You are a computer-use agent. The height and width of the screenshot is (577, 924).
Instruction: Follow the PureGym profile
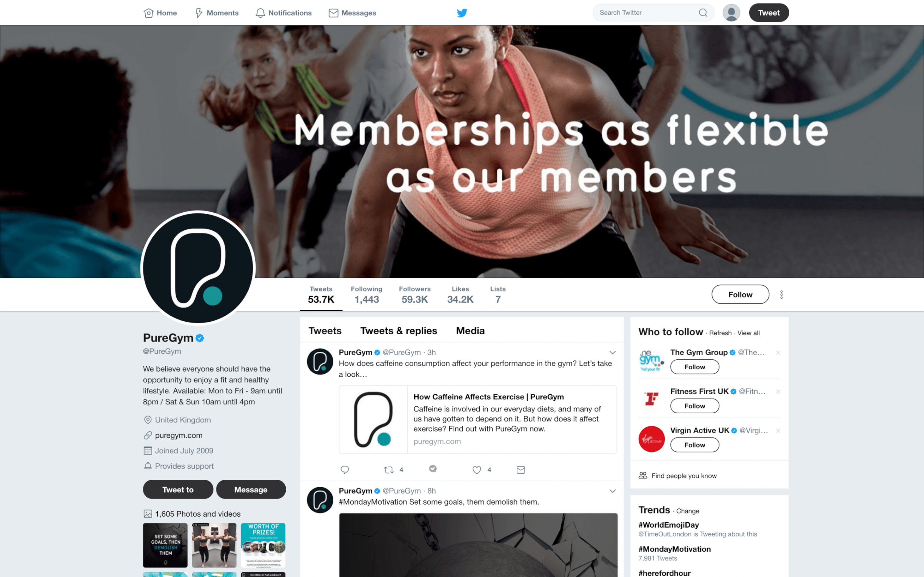740,295
